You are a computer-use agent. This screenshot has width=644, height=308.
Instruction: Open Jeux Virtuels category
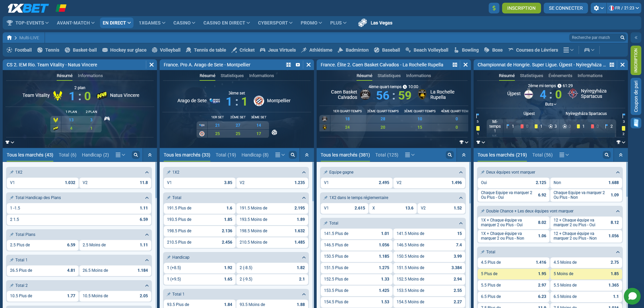pos(278,50)
